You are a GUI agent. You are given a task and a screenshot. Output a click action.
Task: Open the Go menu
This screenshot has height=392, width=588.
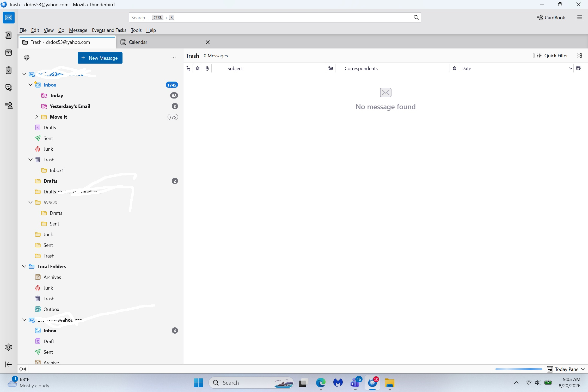pos(61,30)
